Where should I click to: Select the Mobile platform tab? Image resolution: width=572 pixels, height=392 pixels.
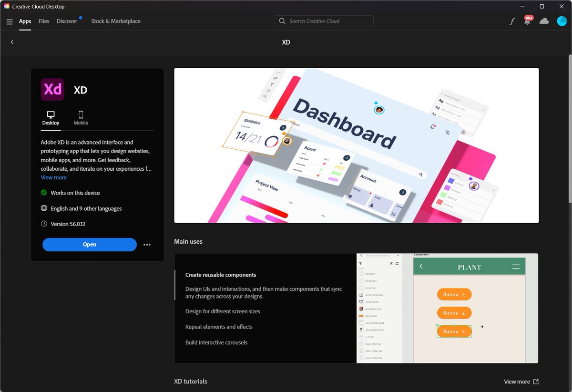[81, 118]
